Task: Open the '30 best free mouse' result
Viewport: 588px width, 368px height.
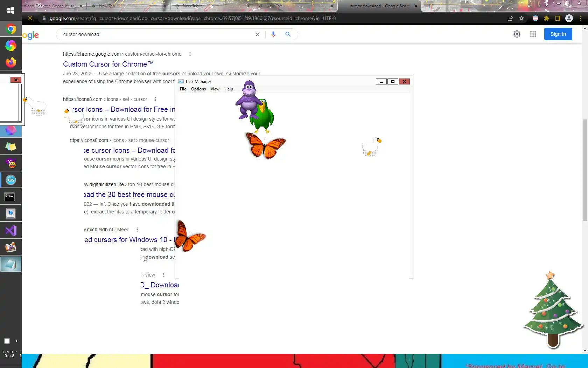Action: (129, 195)
